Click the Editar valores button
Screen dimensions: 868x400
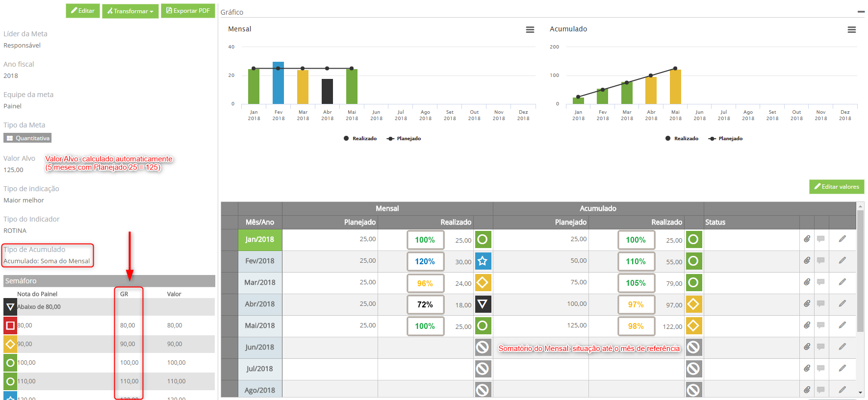[x=837, y=187]
